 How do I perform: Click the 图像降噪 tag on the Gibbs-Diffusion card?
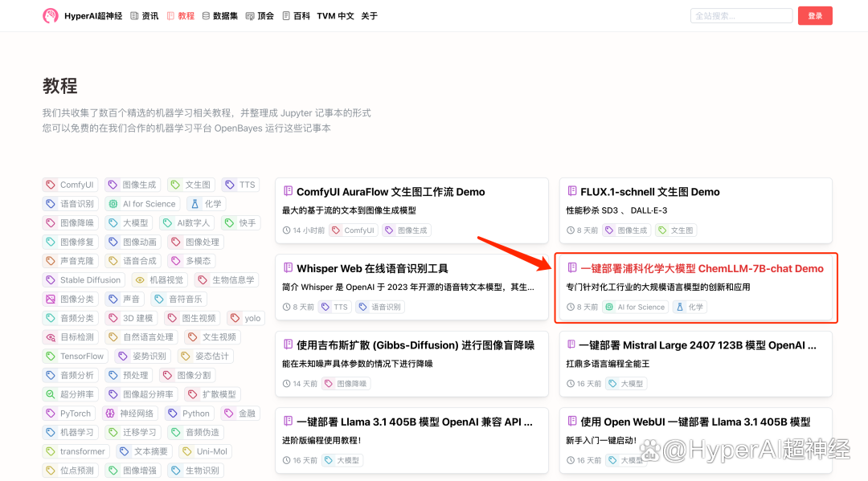pos(346,384)
